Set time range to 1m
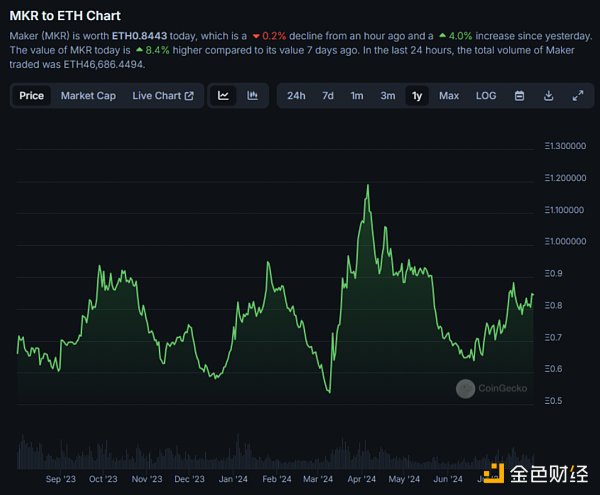 point(357,96)
